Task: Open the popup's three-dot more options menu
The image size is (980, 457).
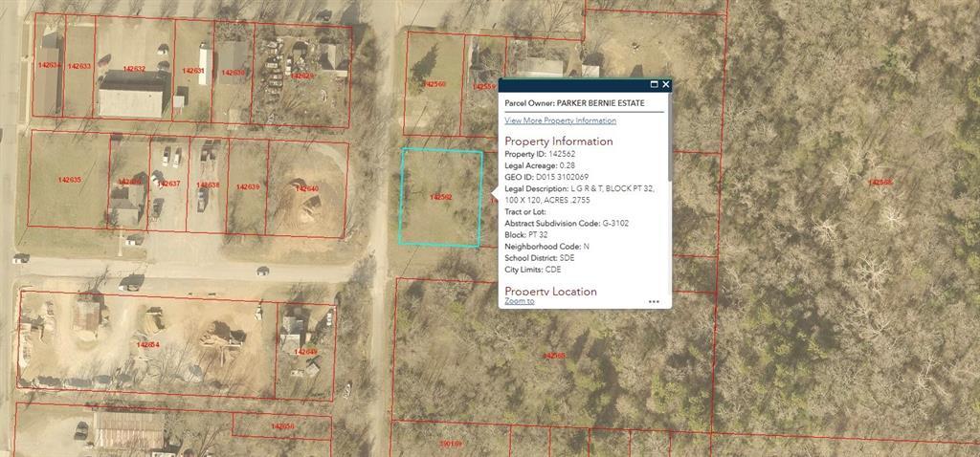Action: (x=654, y=301)
